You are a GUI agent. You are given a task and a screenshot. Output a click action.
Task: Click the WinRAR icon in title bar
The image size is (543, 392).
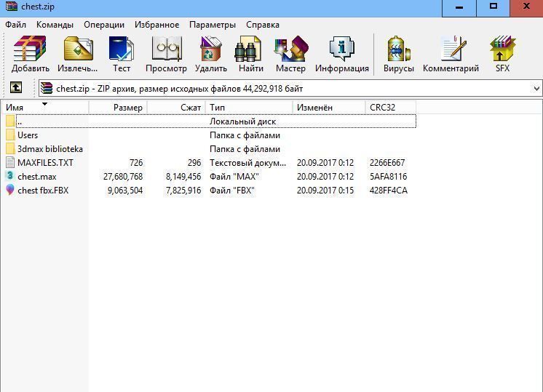[12, 7]
